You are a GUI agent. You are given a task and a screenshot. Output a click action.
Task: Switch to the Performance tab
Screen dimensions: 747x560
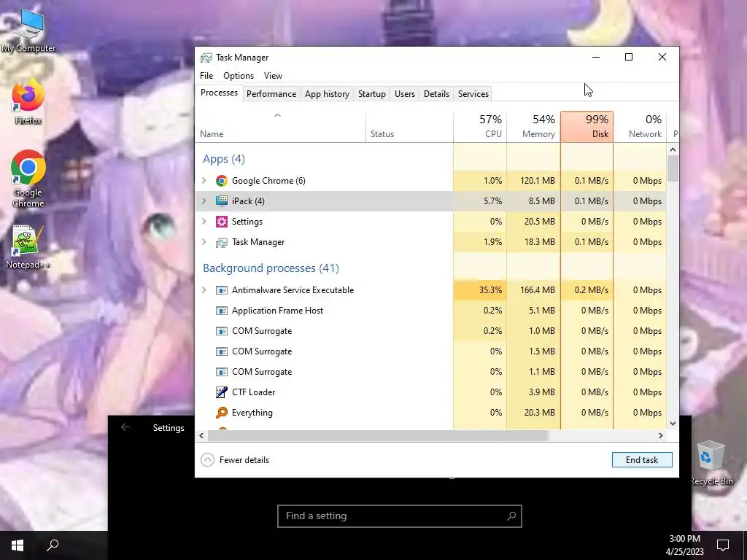(x=271, y=94)
